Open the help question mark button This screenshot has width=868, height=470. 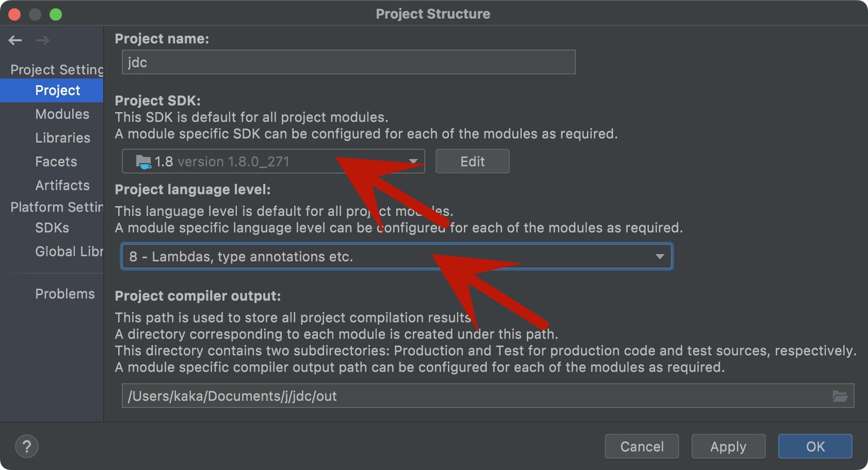27,446
